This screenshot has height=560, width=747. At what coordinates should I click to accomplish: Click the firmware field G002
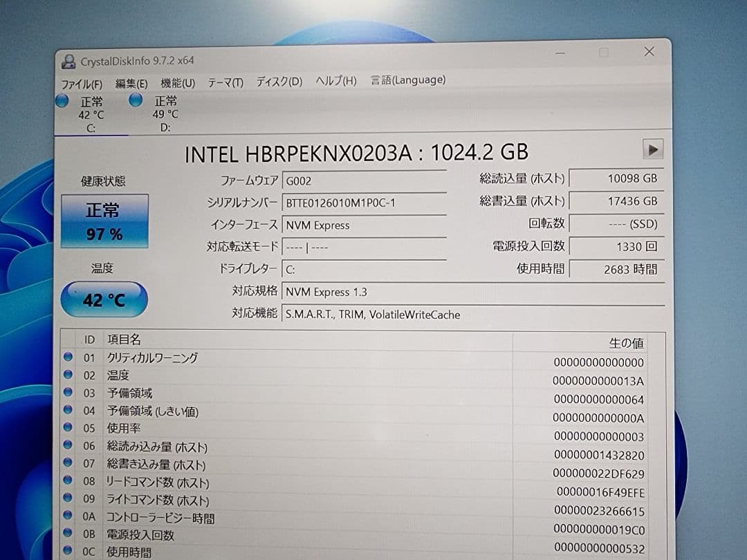coord(365,181)
